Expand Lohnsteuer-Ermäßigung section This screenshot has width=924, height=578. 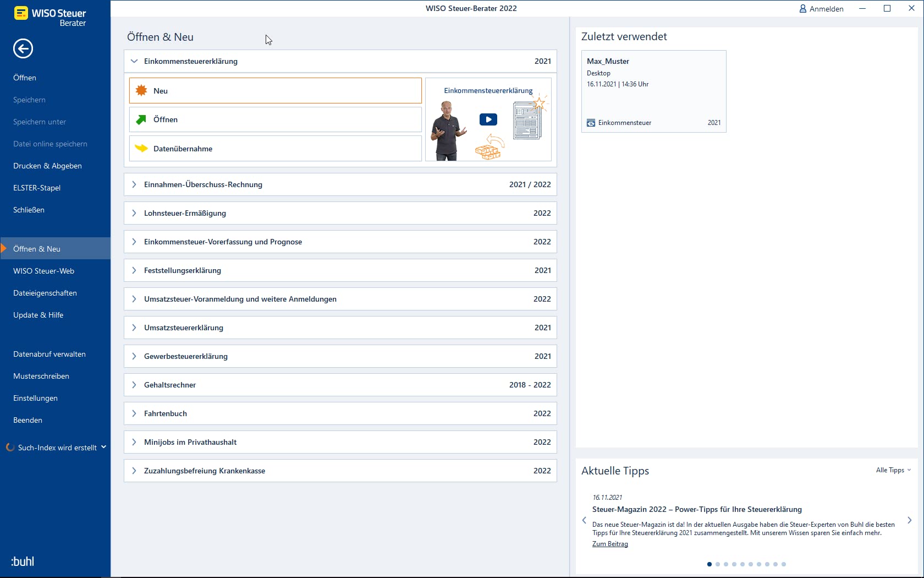tap(134, 213)
